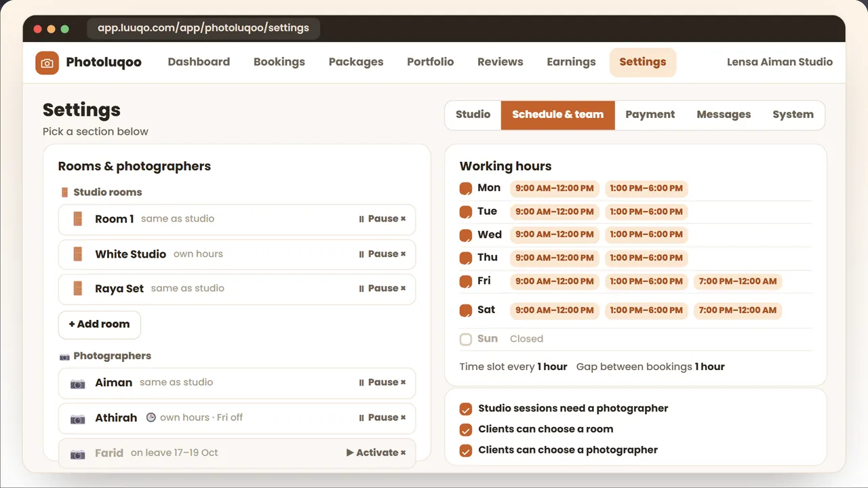Image resolution: width=868 pixels, height=488 pixels.
Task: Click the browser address bar URL
Action: click(x=203, y=28)
